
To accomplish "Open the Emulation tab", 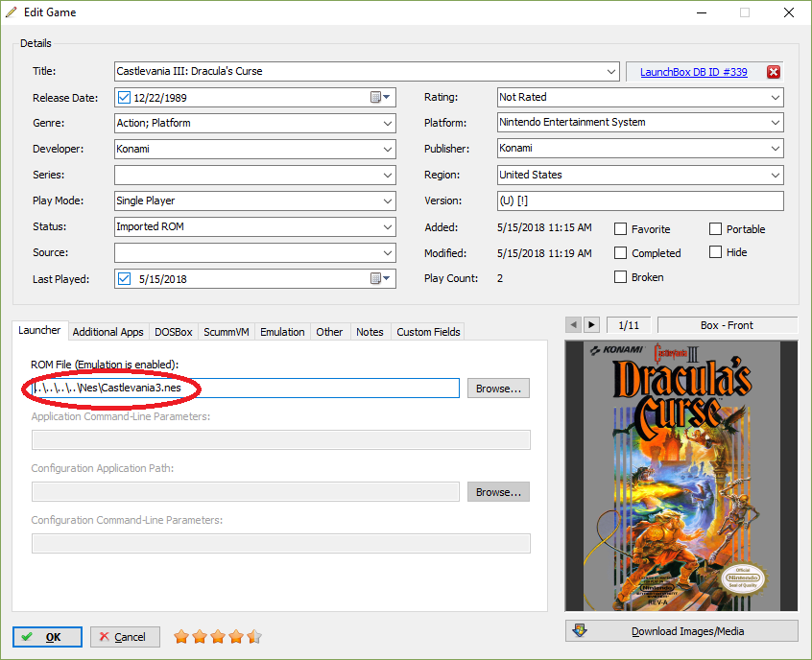I will click(x=282, y=332).
